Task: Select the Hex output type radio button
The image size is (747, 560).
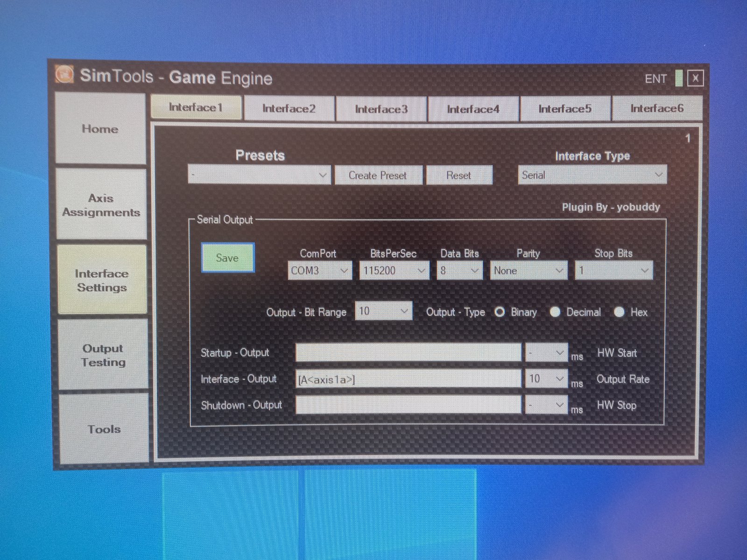Action: [619, 312]
